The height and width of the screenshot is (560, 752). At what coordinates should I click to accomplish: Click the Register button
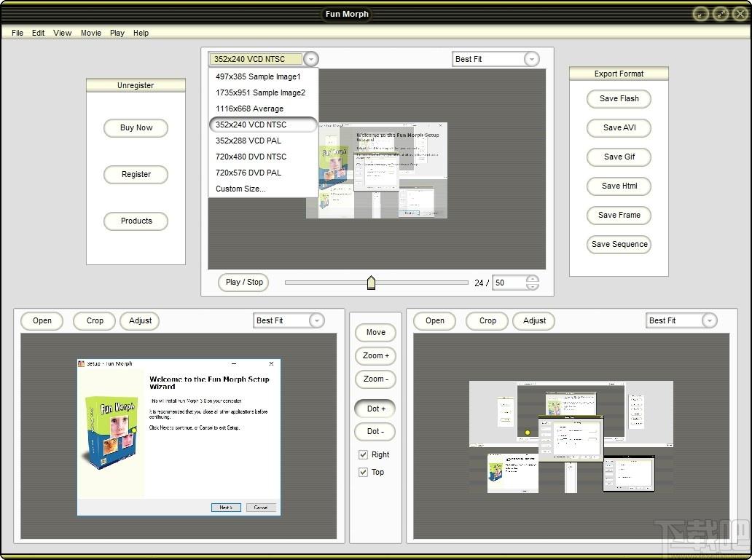pyautogui.click(x=136, y=175)
